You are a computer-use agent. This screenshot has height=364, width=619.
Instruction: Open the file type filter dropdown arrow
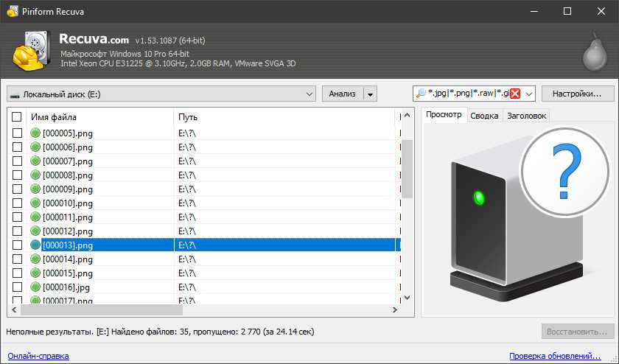pyautogui.click(x=529, y=94)
